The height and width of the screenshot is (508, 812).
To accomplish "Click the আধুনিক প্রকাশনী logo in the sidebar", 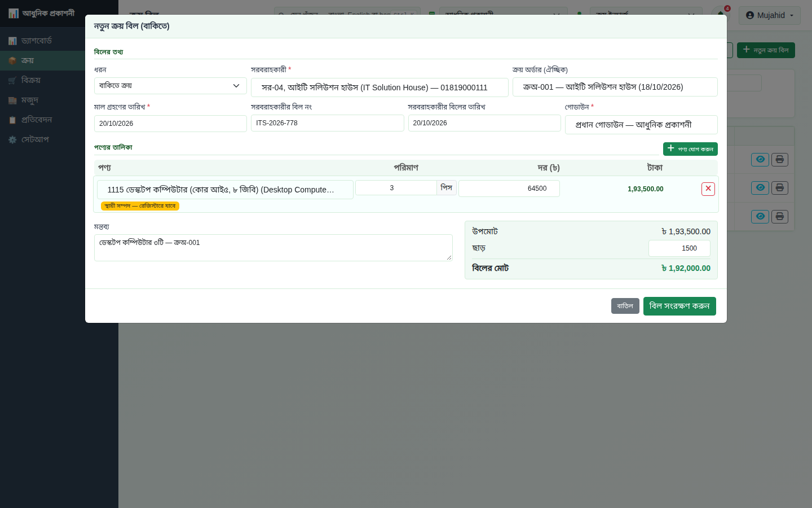I will pyautogui.click(x=42, y=13).
